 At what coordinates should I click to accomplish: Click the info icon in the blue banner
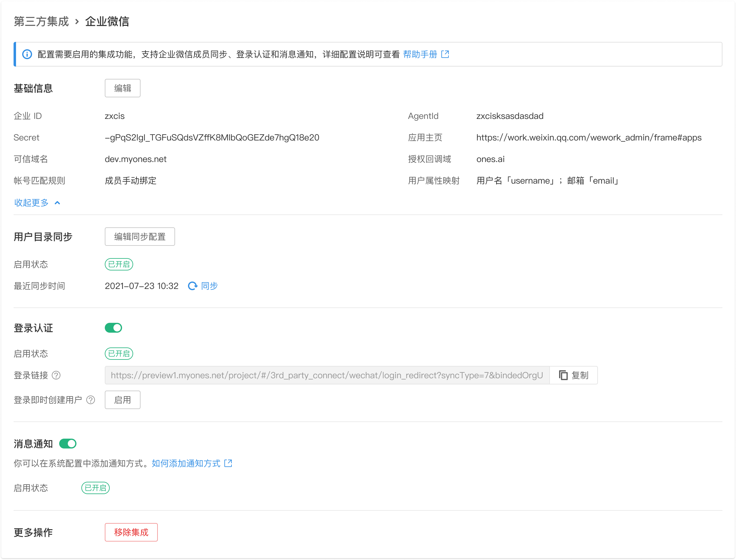(27, 54)
